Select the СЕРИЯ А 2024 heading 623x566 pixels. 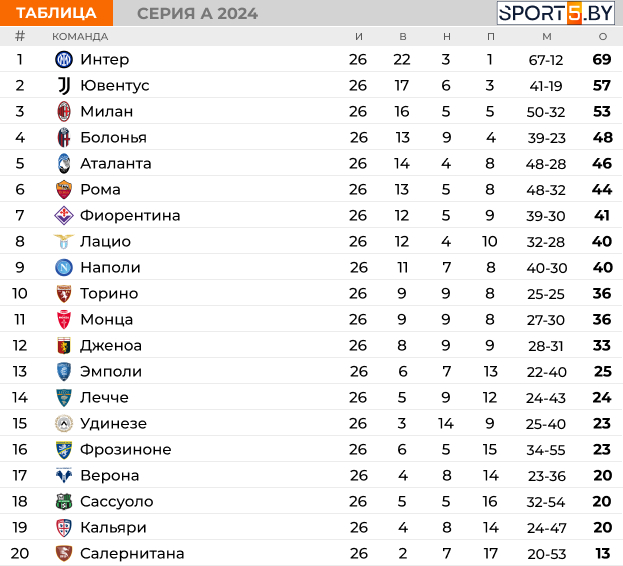point(197,14)
